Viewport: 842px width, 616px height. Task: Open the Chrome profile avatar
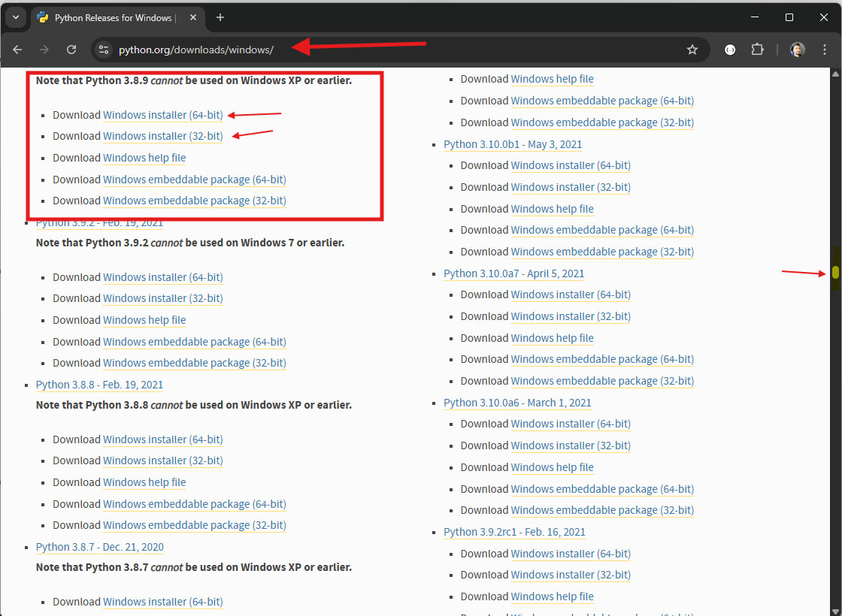(x=797, y=50)
